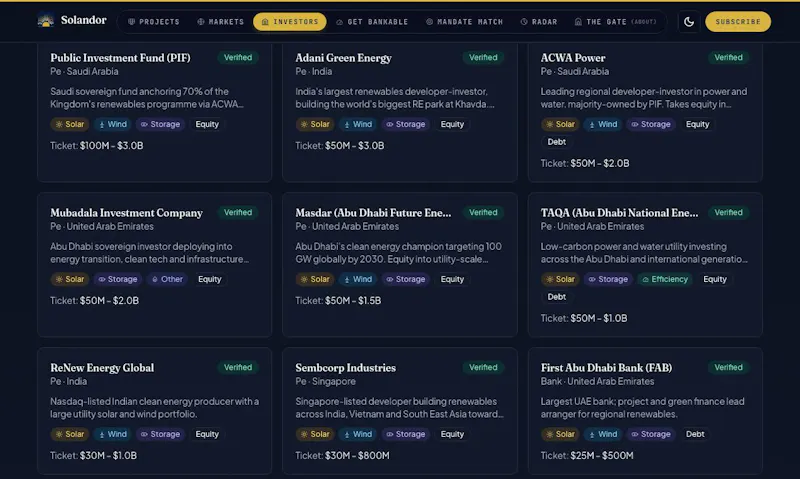Click Solar tag icon on PIF card

coord(59,124)
